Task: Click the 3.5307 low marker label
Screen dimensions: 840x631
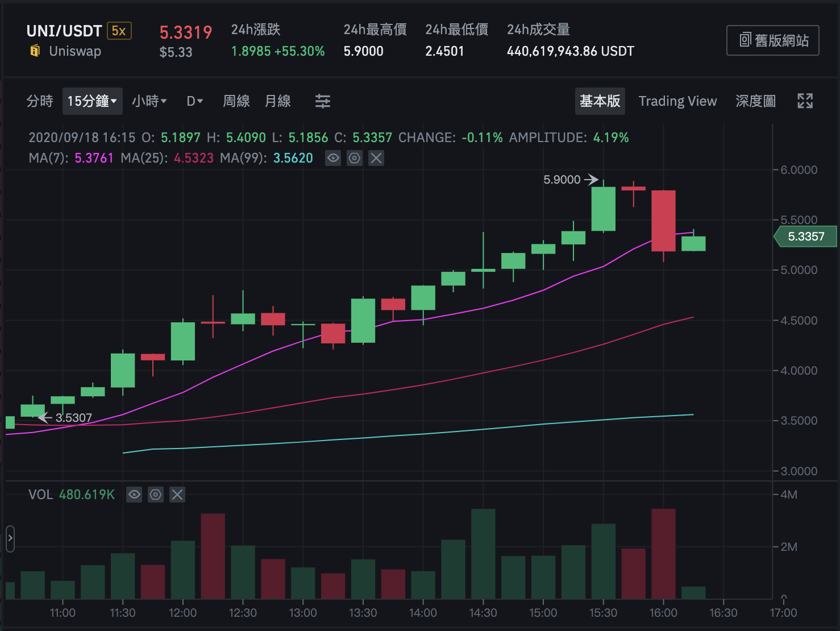Action: (x=74, y=418)
